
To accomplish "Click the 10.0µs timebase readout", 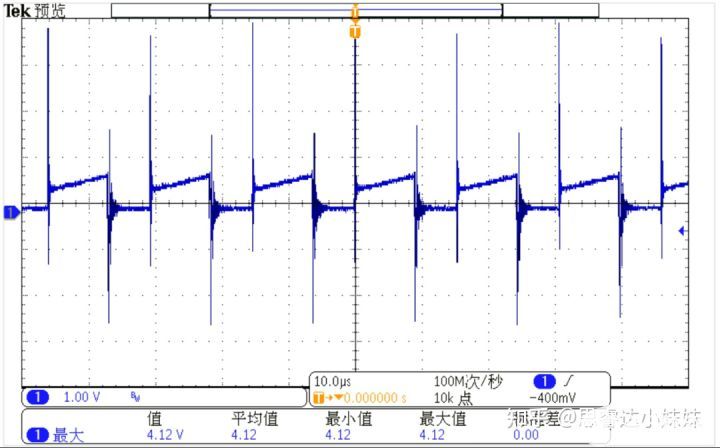I will (332, 381).
